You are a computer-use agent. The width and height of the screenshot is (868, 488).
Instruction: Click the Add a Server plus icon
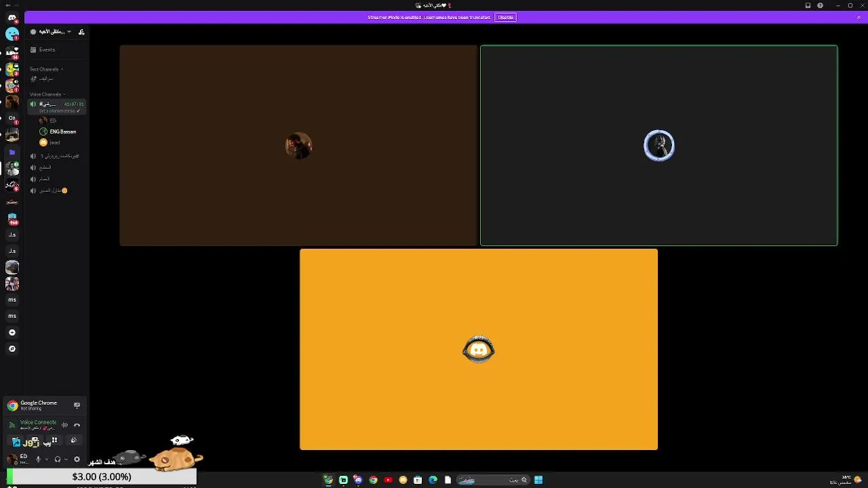[x=12, y=333]
